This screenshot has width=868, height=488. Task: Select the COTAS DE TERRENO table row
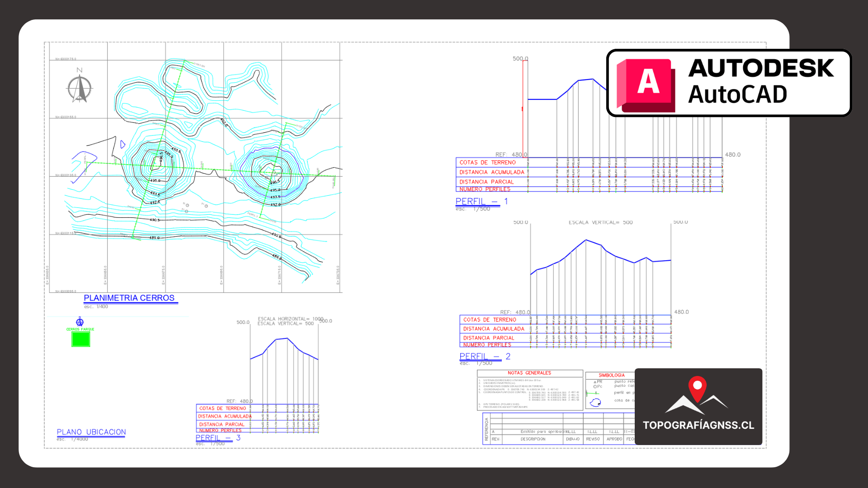(487, 162)
